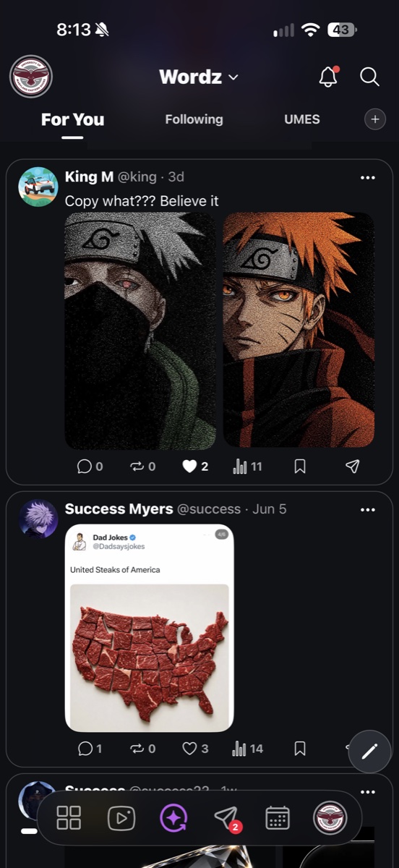Bookmark King M's post

tap(300, 467)
